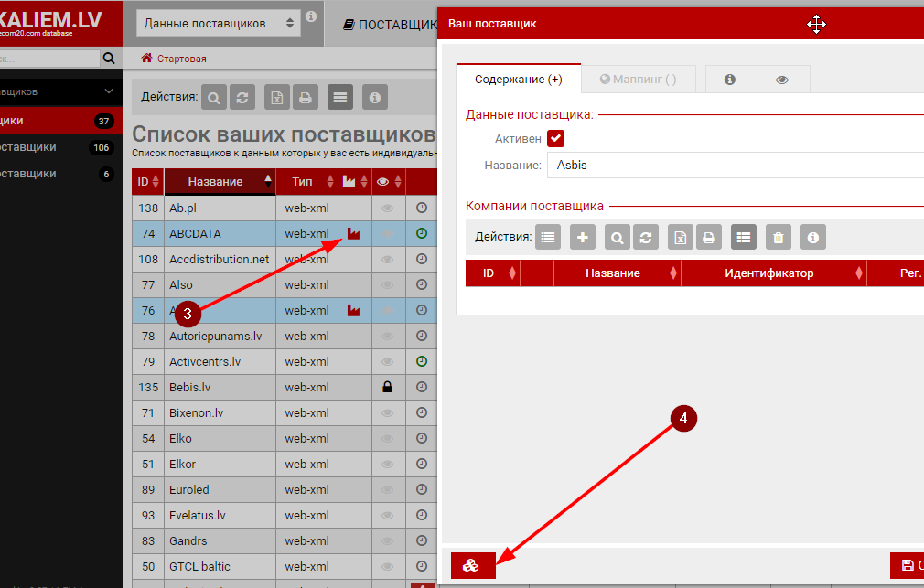Click the factory icon in the ABCDATA row
The height and width of the screenshot is (588, 924).
(352, 234)
